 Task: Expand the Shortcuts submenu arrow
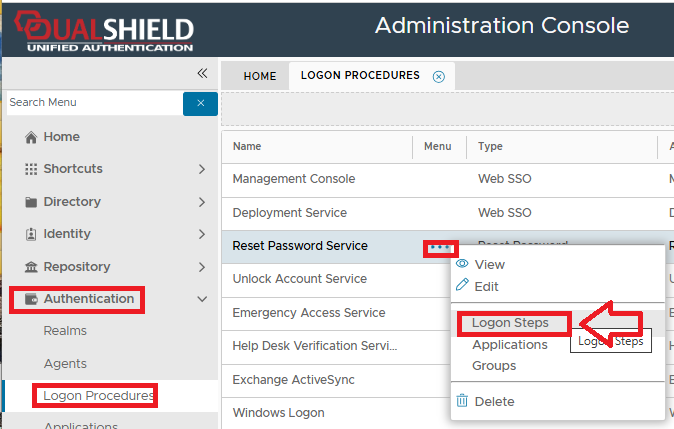click(x=202, y=169)
